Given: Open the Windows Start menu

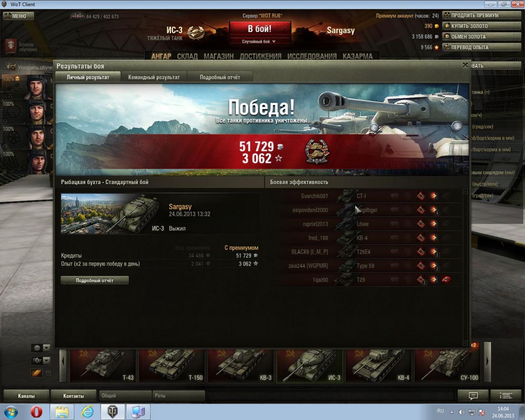Looking at the screenshot, I should (10, 412).
